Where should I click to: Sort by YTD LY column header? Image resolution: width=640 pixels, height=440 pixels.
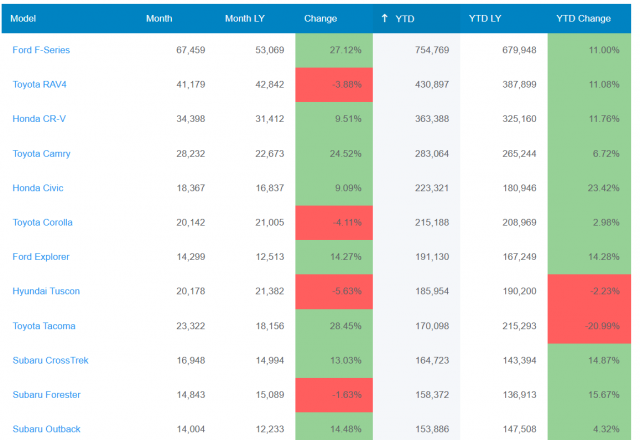tap(485, 18)
